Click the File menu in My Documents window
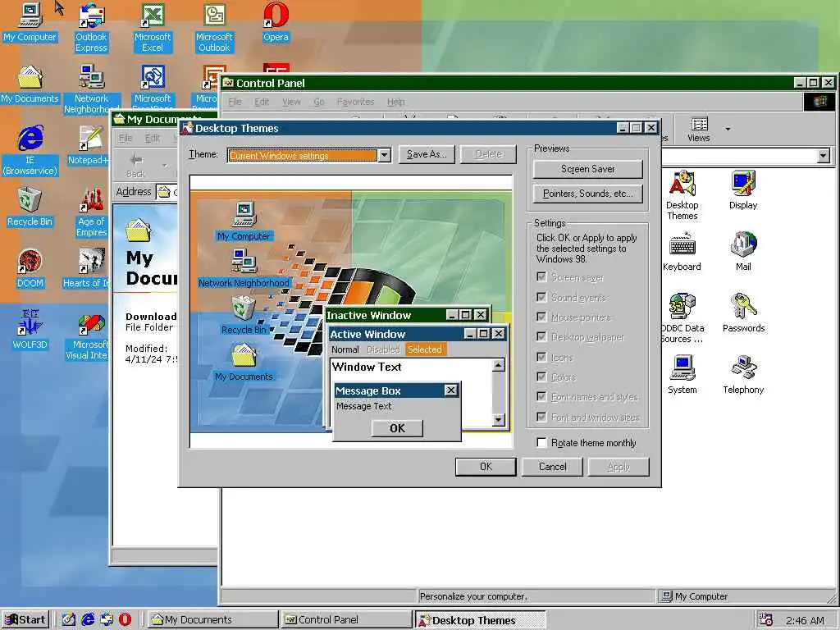Image resolution: width=840 pixels, height=630 pixels. click(126, 138)
